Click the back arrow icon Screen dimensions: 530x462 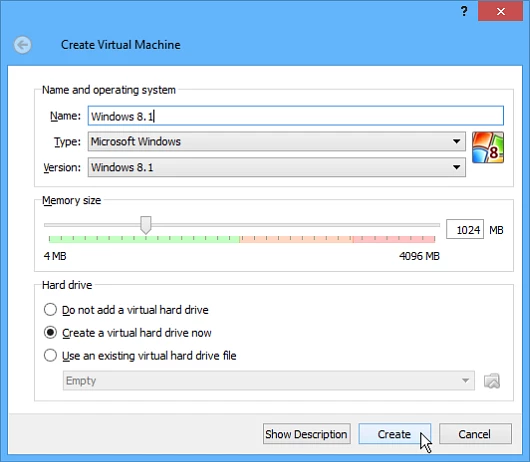(x=23, y=45)
